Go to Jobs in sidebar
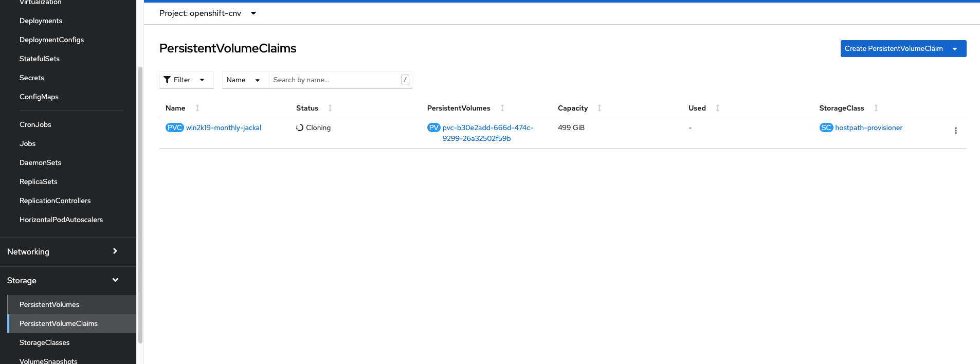This screenshot has width=980, height=364. point(28,143)
